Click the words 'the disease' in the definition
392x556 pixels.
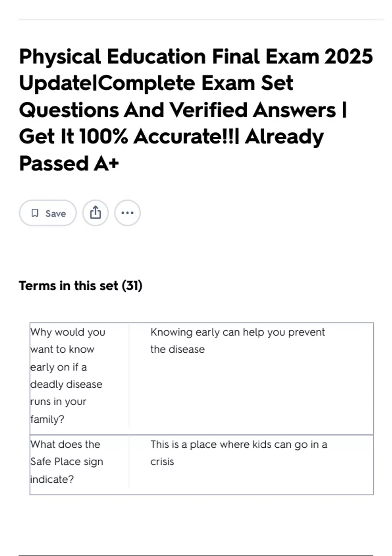coord(177,350)
